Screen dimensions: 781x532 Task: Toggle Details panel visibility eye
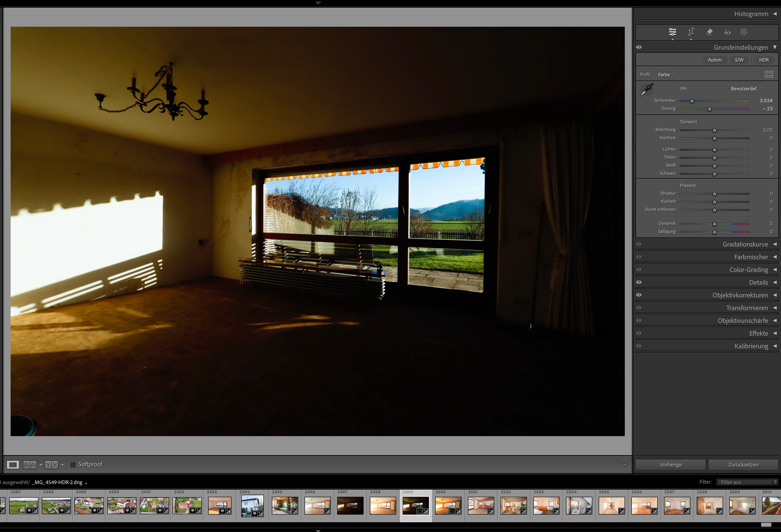[x=639, y=282]
